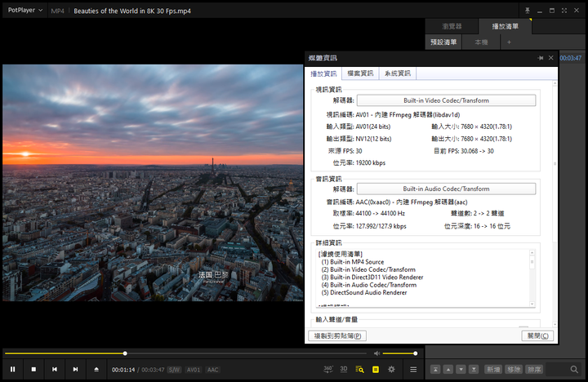Click the 00:03:47 playlist item duration
The image size is (588, 382).
pyautogui.click(x=570, y=58)
